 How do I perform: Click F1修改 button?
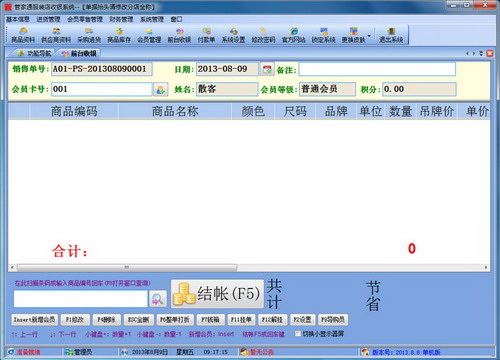tap(75, 320)
